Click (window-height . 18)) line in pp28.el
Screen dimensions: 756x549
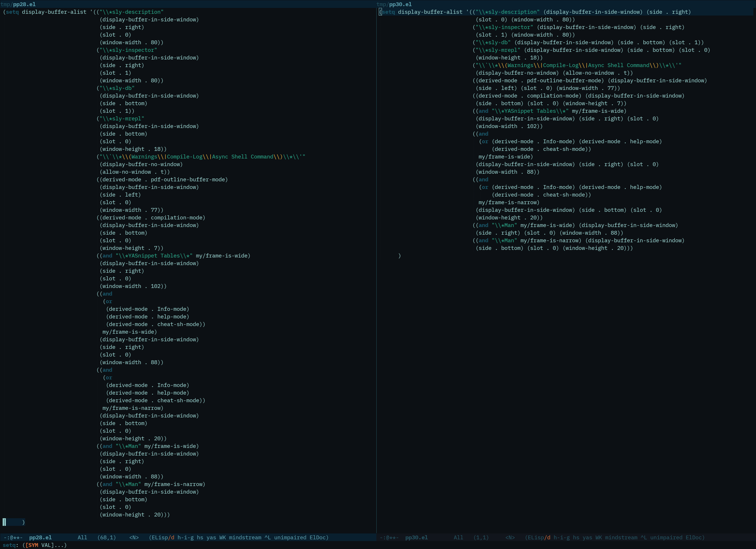(133, 149)
